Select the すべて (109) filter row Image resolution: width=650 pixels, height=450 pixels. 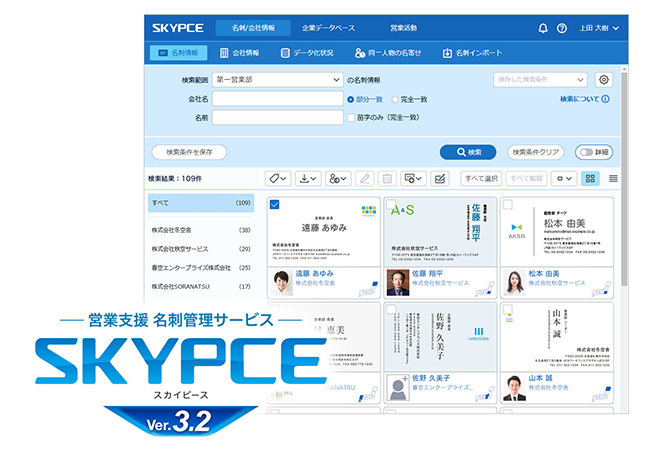click(x=201, y=203)
